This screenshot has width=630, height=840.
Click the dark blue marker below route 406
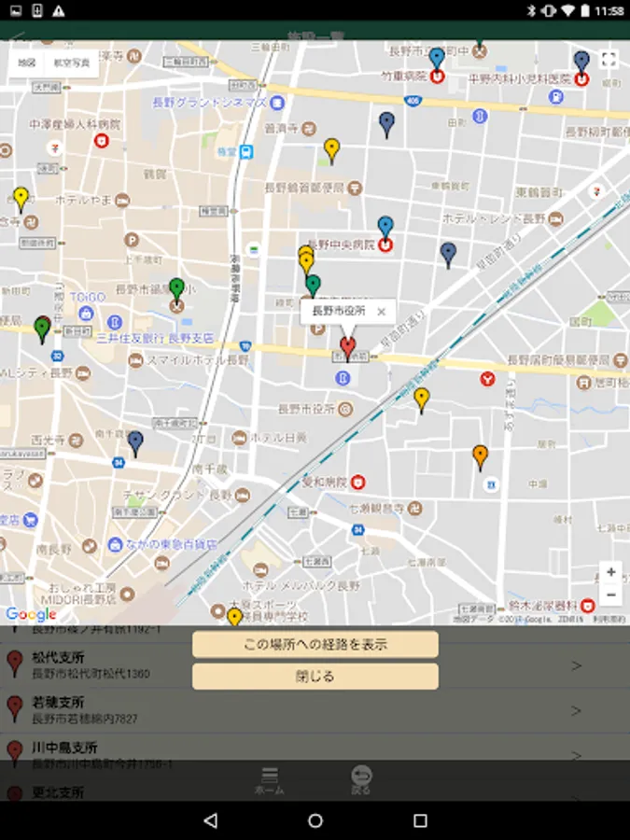point(386,125)
